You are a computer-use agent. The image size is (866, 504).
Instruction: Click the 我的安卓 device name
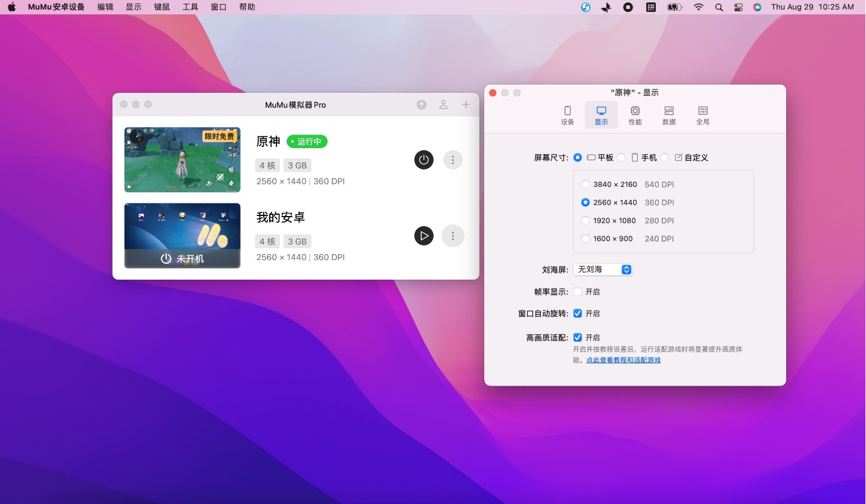(281, 218)
